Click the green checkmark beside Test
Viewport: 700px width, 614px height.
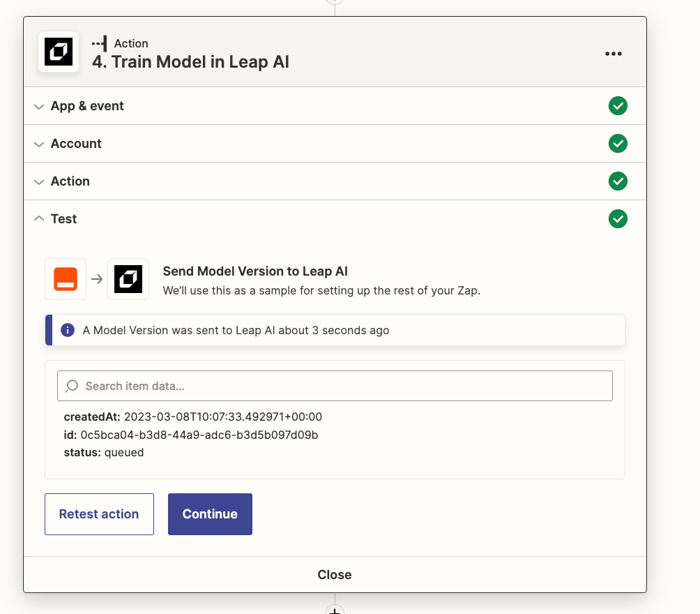(618, 219)
